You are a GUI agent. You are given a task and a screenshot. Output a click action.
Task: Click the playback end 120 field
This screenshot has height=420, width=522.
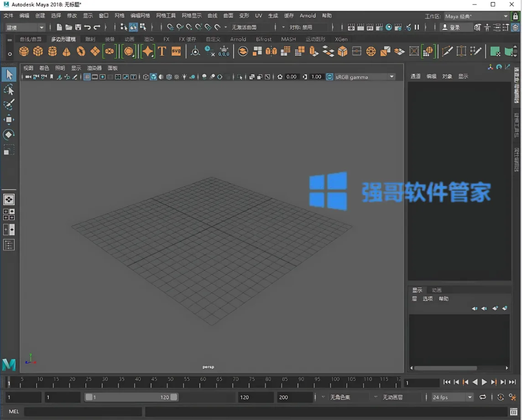click(256, 397)
